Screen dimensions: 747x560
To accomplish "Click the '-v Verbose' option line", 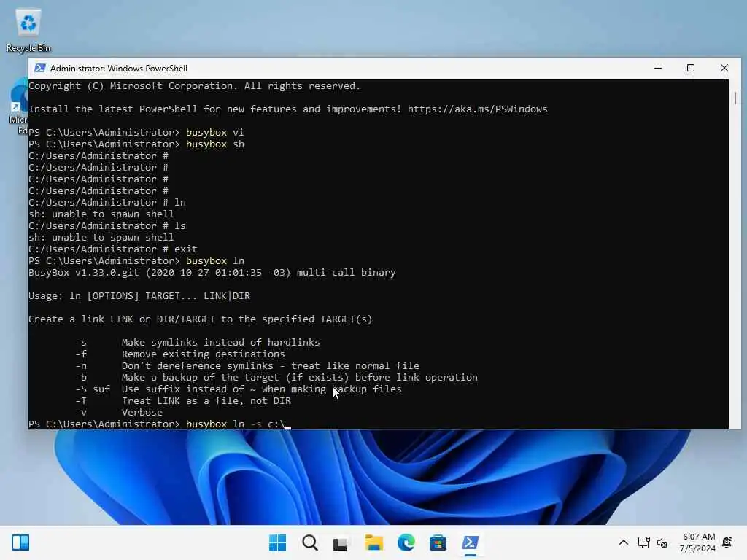I will (119, 413).
